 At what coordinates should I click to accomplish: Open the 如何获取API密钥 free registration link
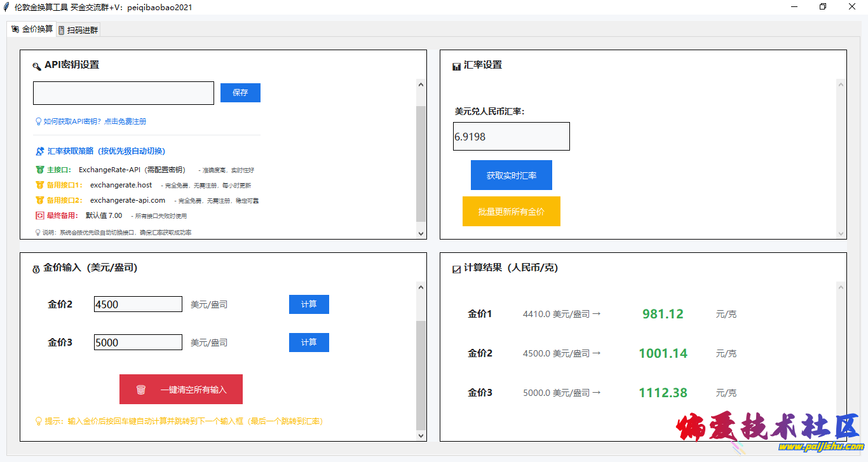95,121
